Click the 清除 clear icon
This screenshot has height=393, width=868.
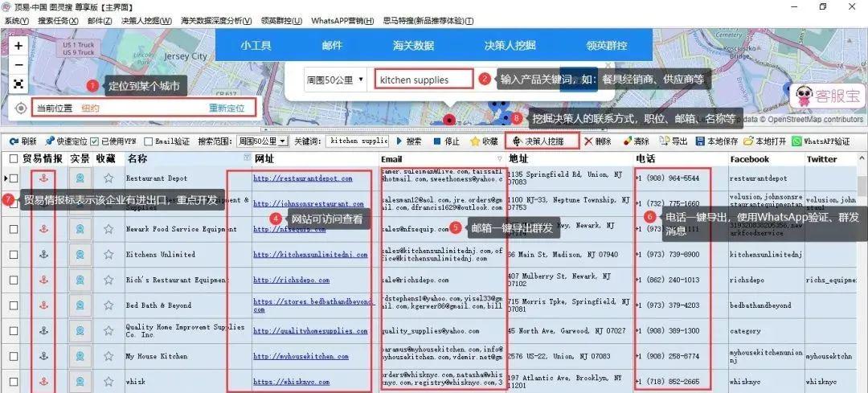627,141
